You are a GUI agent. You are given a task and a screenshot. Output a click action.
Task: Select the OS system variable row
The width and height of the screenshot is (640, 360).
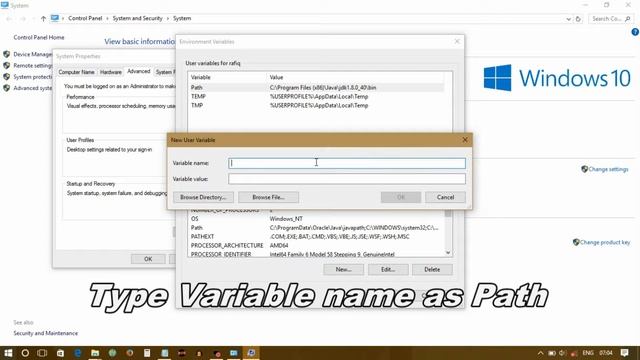pyautogui.click(x=316, y=219)
